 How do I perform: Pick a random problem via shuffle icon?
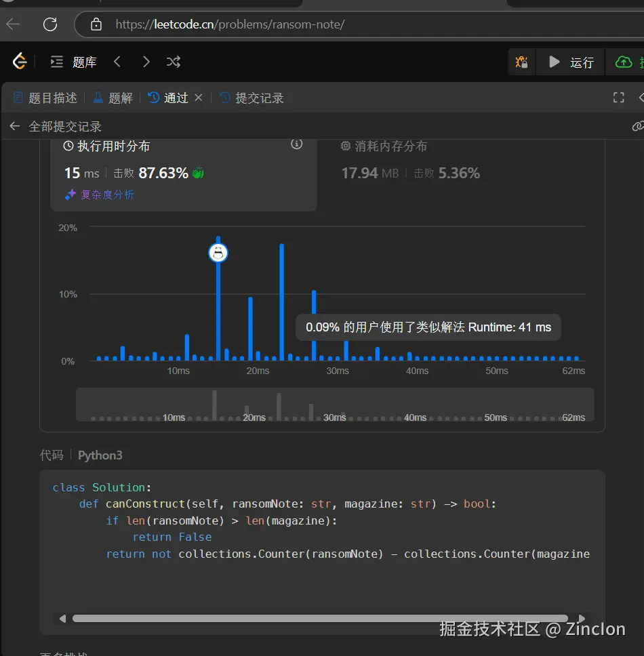174,62
